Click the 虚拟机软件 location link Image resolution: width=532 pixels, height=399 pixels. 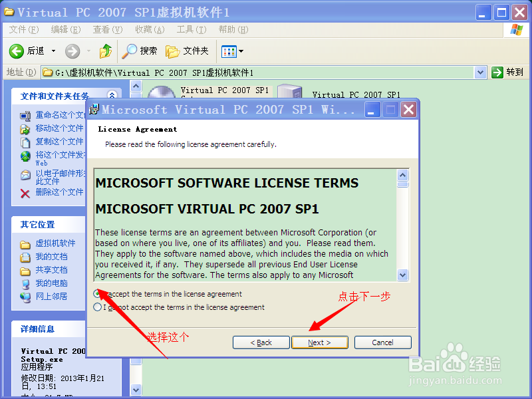[x=56, y=243]
